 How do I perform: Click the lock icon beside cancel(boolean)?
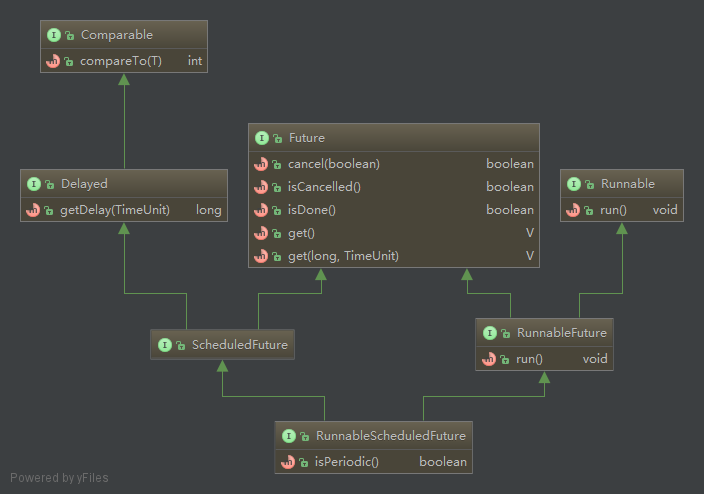277,165
